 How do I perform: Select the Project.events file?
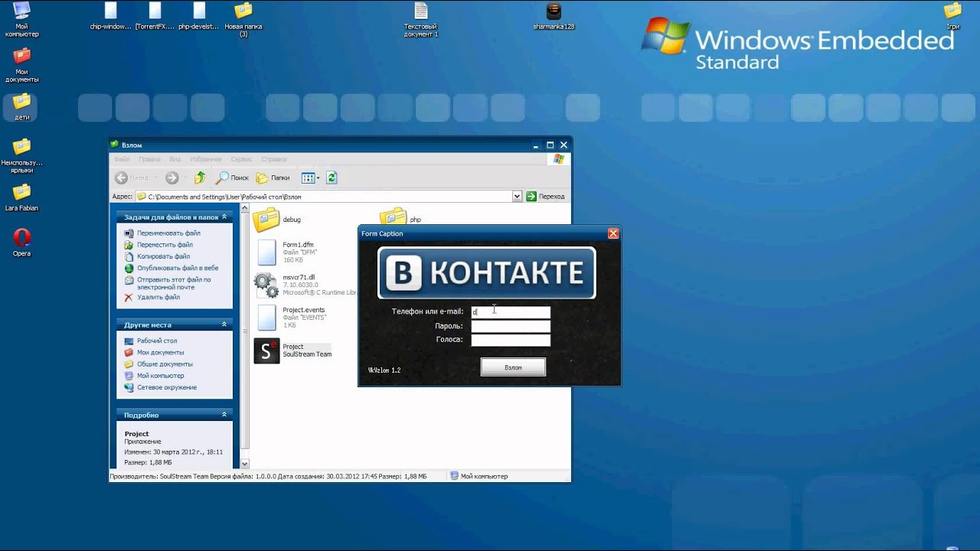point(291,318)
